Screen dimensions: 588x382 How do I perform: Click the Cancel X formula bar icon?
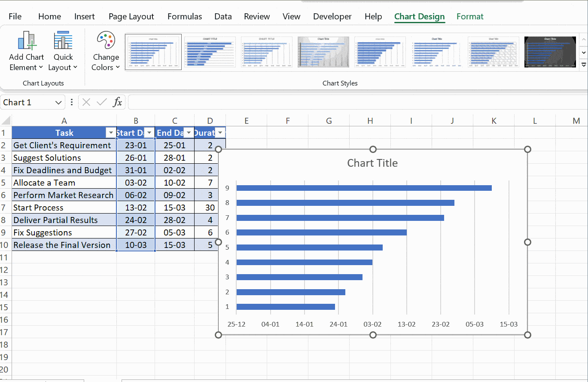tap(86, 102)
